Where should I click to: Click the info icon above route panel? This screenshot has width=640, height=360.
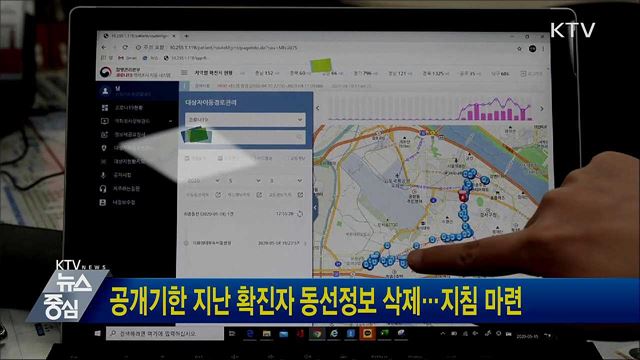pyautogui.click(x=184, y=86)
